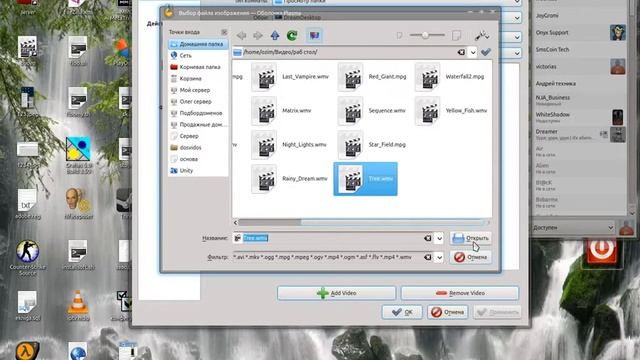640x360 pixels.
Task: Select the Sequence.wmv video file
Action: coord(371,111)
